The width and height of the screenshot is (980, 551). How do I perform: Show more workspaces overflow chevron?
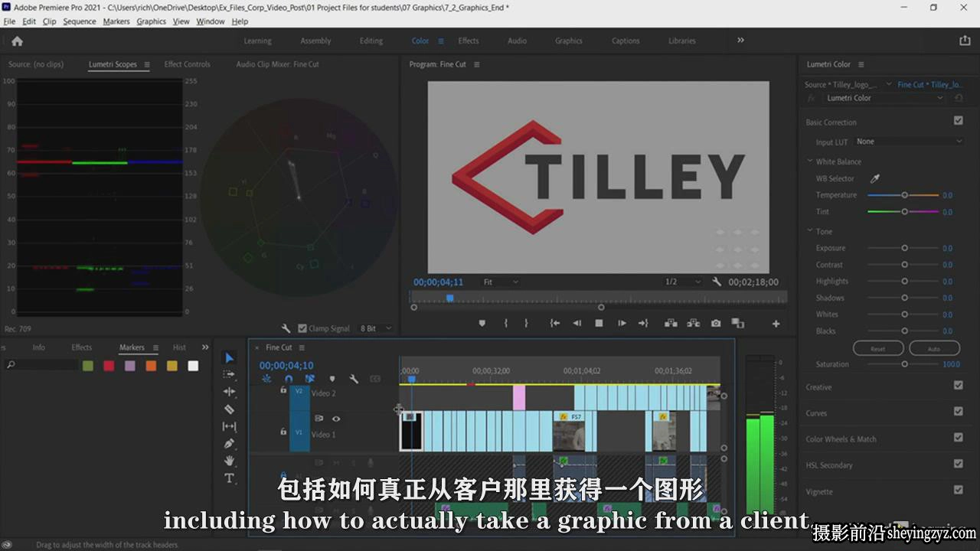click(x=740, y=41)
